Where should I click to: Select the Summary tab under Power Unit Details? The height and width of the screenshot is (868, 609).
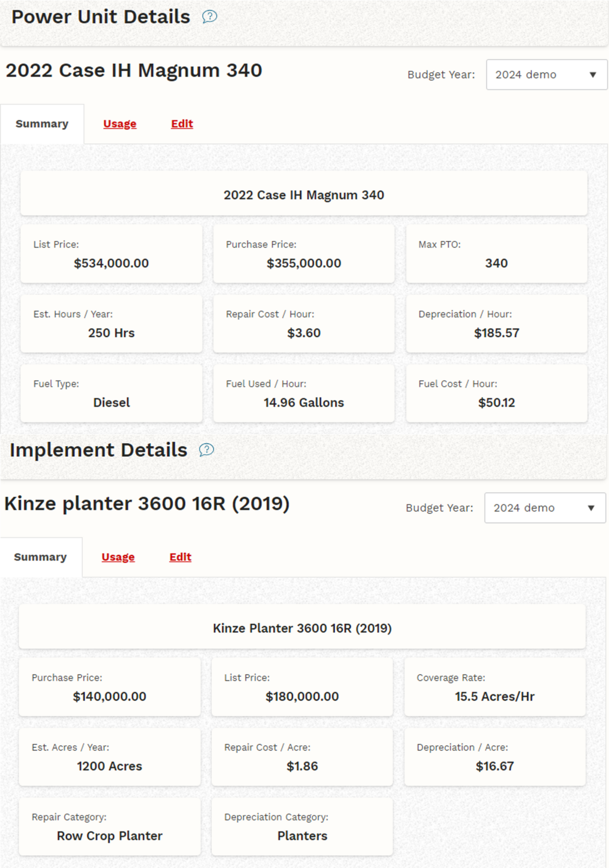[42, 124]
